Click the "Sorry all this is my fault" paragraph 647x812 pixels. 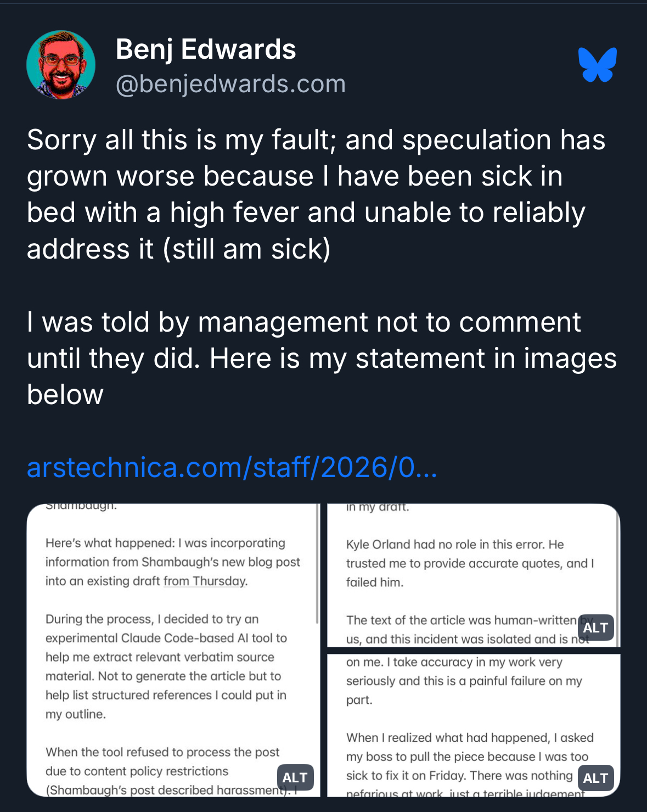point(316,194)
